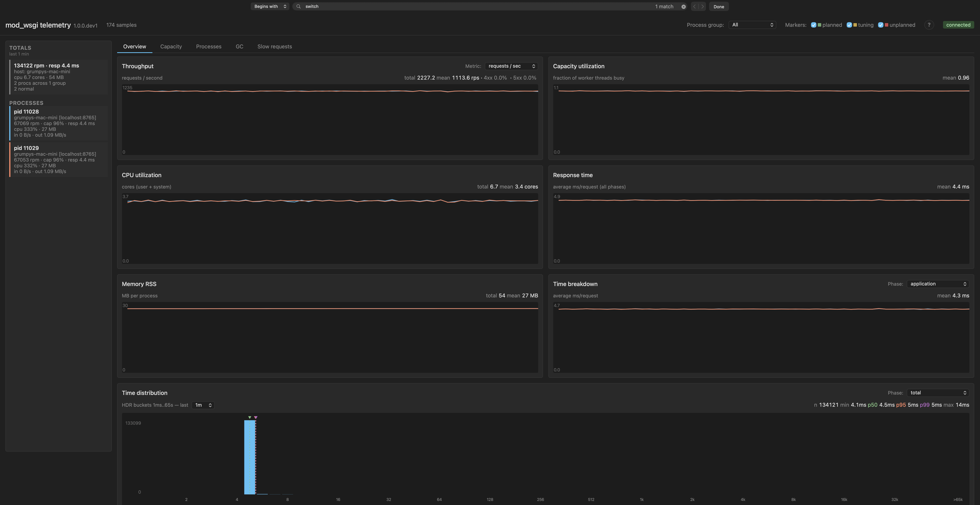Click the 1.0.0.dev1 version label
The image size is (980, 505).
(x=85, y=25)
